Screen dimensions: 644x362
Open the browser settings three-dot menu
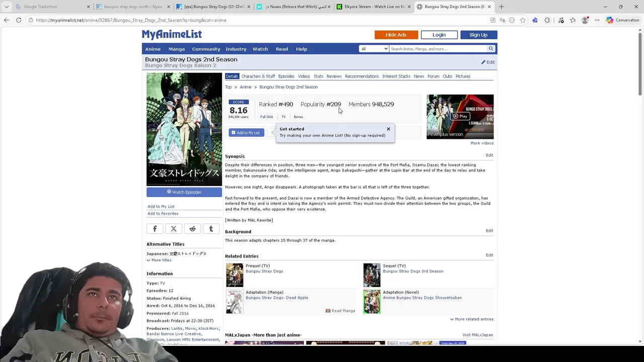click(x=597, y=20)
